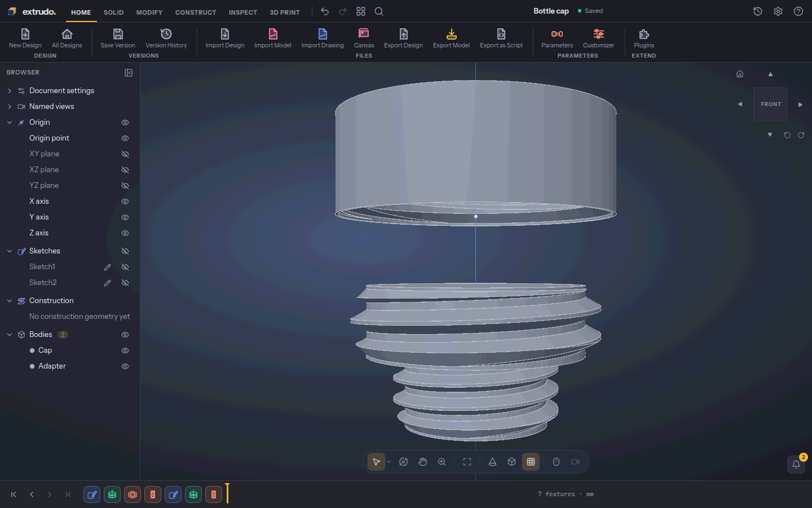This screenshot has width=812, height=508.
Task: Open the history clock icon top right
Action: tap(758, 11)
